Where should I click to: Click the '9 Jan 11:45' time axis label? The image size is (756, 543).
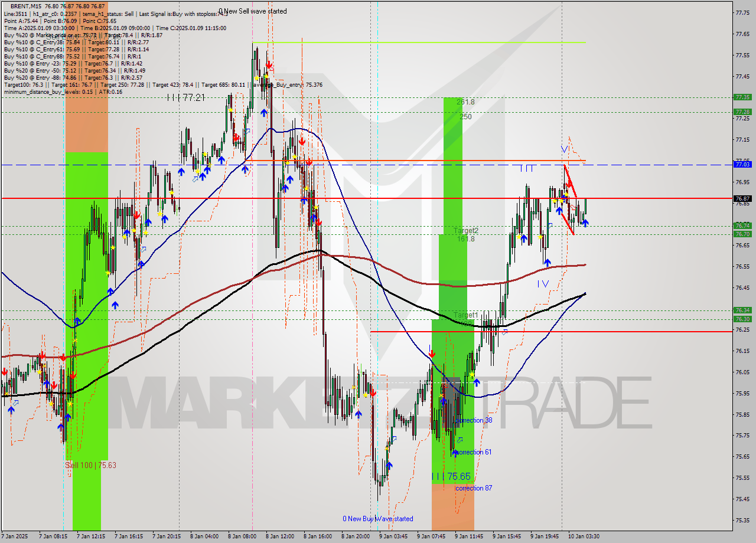pyautogui.click(x=469, y=537)
